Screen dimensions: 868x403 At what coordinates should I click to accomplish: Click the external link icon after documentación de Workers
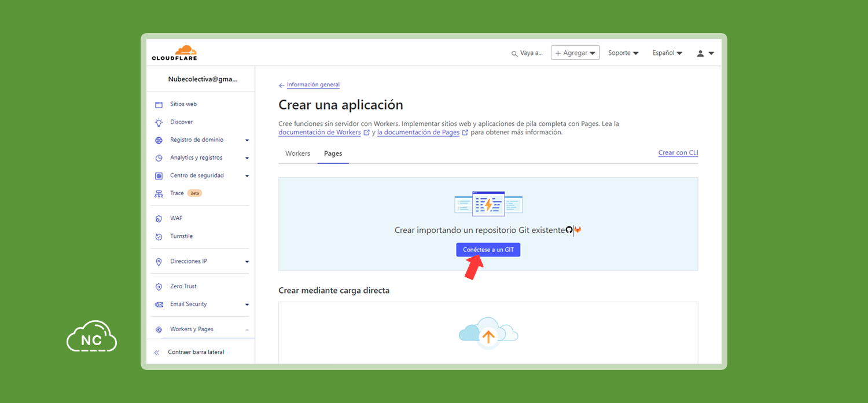[x=366, y=133]
